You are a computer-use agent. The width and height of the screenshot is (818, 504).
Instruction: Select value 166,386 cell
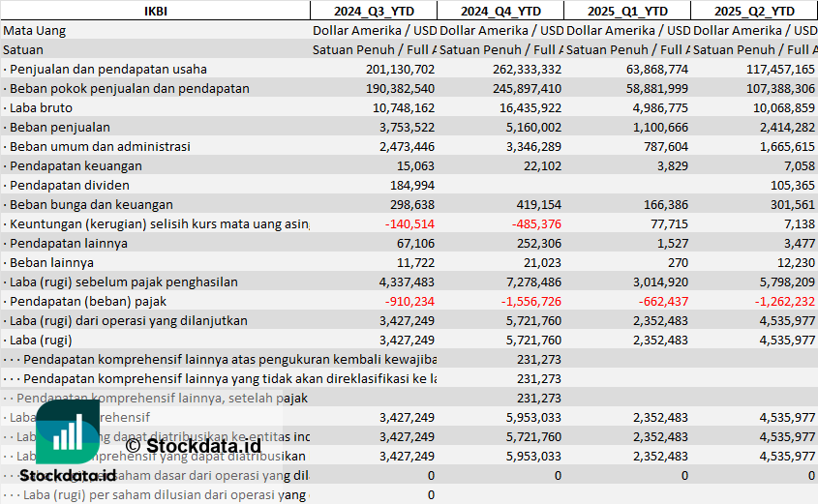tap(666, 204)
